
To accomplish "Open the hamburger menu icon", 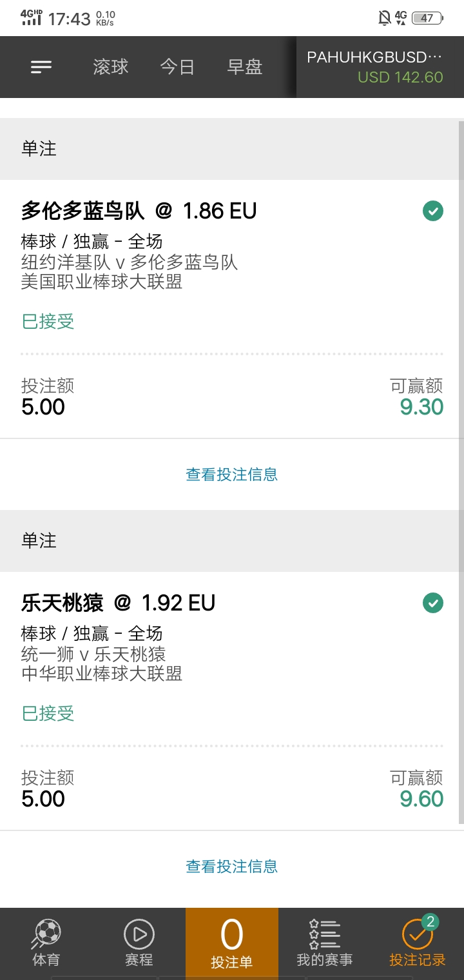I will pyautogui.click(x=41, y=66).
